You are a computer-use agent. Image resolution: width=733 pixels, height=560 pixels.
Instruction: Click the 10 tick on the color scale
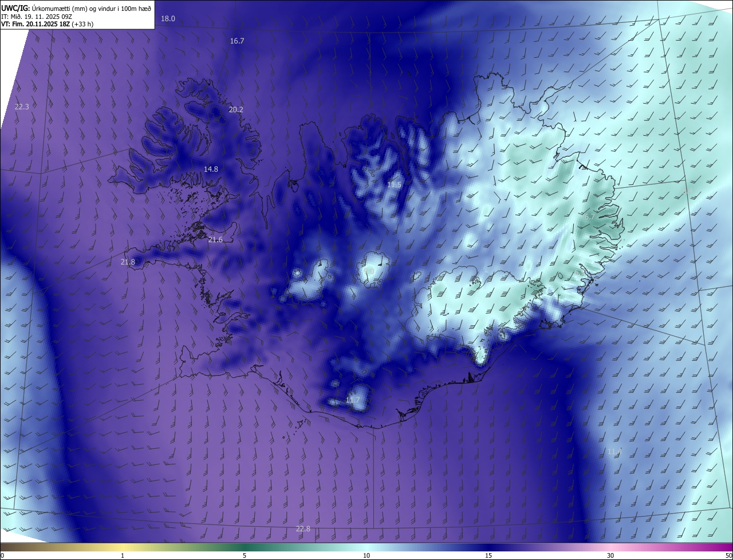(366, 555)
